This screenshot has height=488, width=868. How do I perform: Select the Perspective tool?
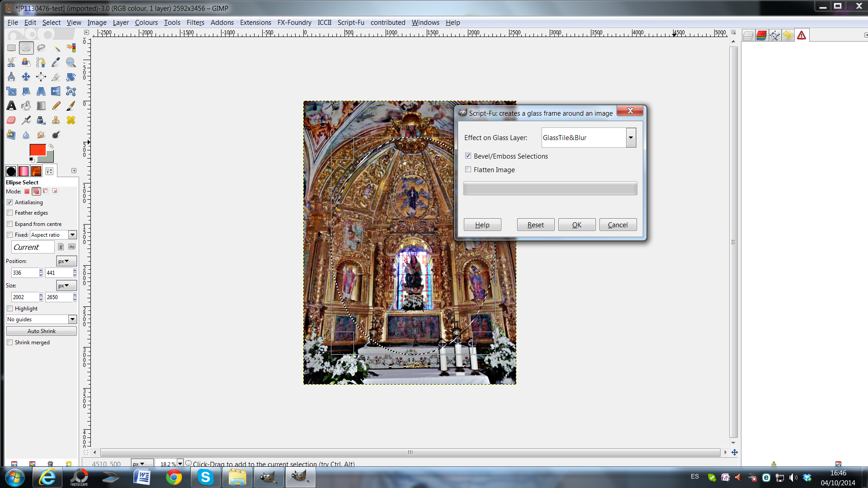point(41,91)
